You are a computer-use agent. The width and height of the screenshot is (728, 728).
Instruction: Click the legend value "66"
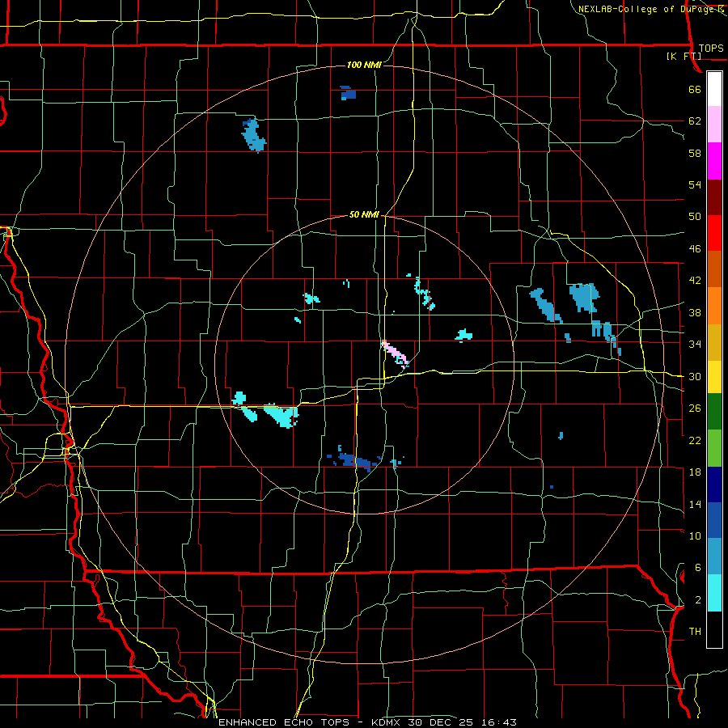coord(695,90)
